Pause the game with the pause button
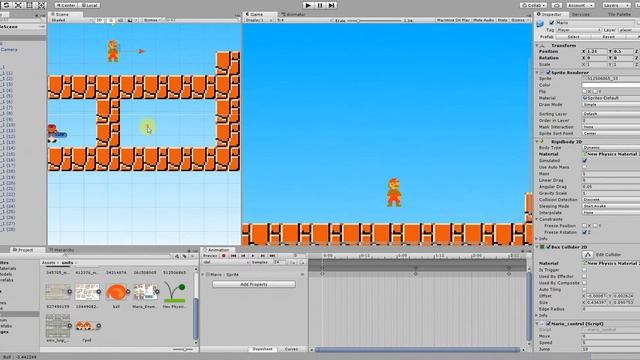Image resolution: width=640 pixels, height=360 pixels. pyautogui.click(x=320, y=5)
